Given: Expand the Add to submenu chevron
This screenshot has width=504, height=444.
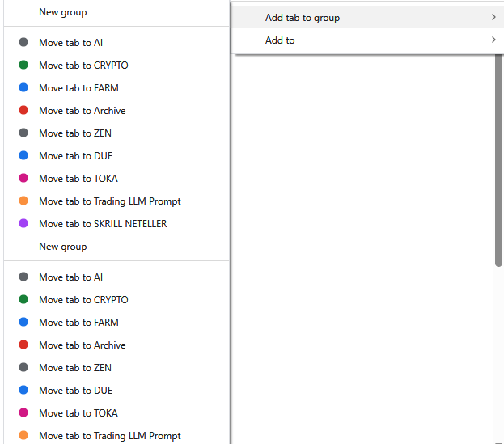Looking at the screenshot, I should click(493, 40).
